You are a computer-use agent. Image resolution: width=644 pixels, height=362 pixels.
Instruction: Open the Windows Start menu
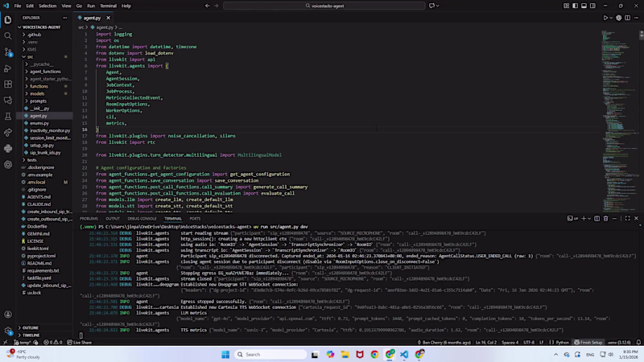pos(225,354)
